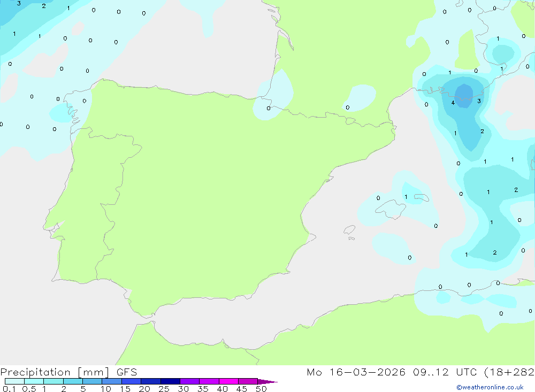Click the '45' legend scale label
Viewport: 535px width, 392px height.
pyautogui.click(x=242, y=389)
